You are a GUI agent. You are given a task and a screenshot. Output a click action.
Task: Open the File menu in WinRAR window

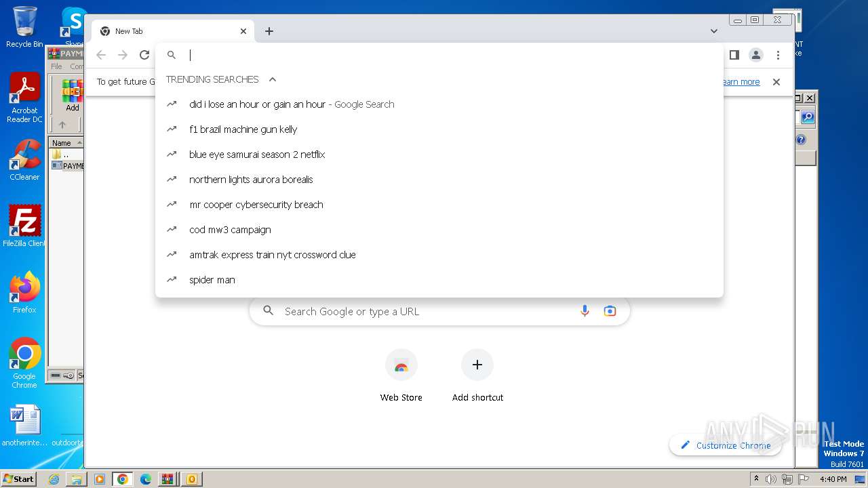tap(56, 66)
